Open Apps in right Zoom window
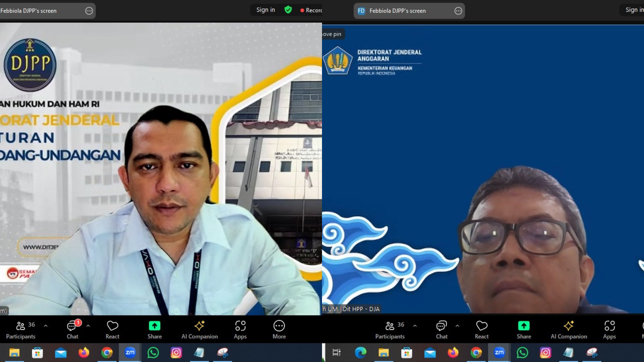This screenshot has width=644, height=362. [609, 330]
